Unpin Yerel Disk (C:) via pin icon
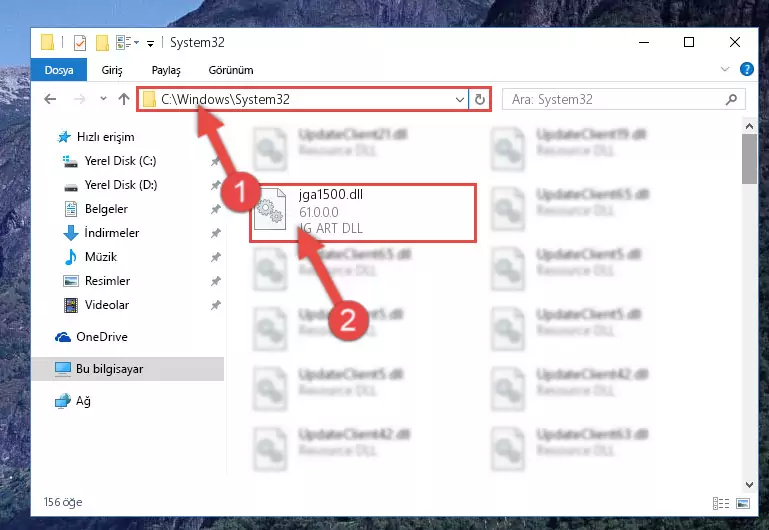The width and height of the screenshot is (769, 530). tap(215, 161)
